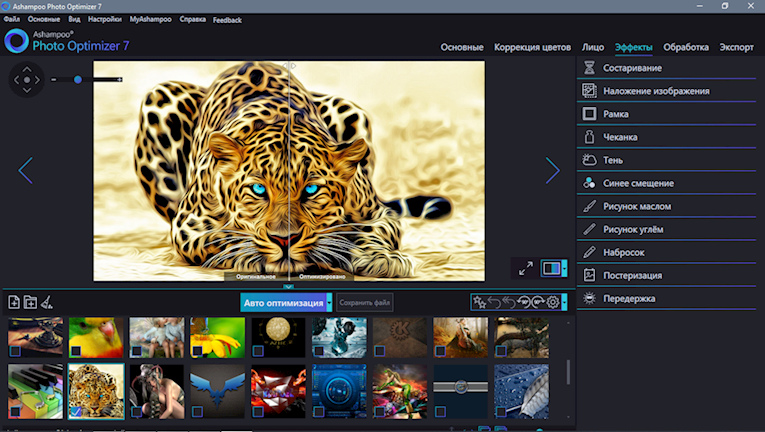The image size is (765, 432).
Task: Check the red crystal shards thumbnail checkbox
Action: 258,412
